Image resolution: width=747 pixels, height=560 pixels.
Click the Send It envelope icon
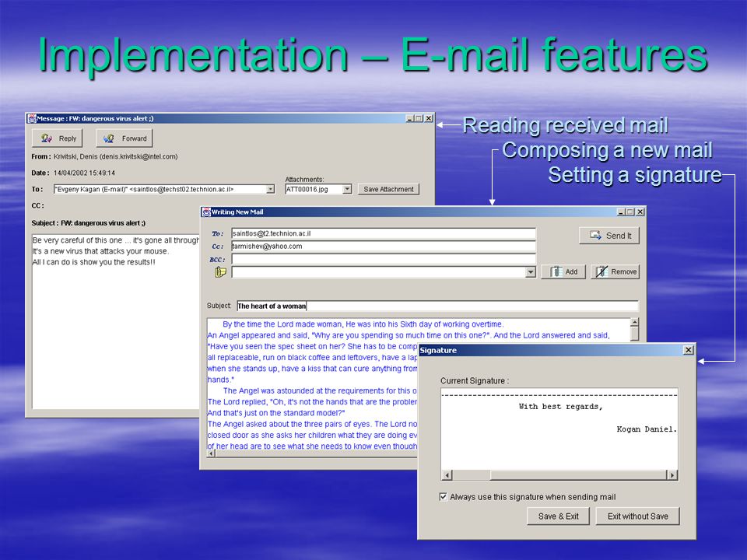tap(595, 235)
